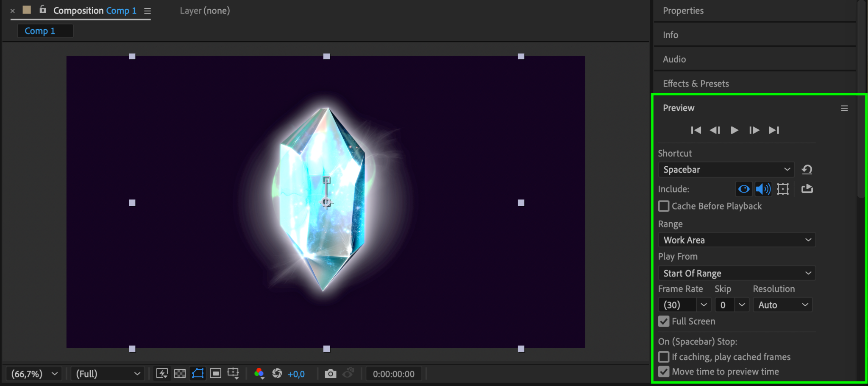This screenshot has height=386, width=868.
Task: Open grid and guide options
Action: point(233,373)
